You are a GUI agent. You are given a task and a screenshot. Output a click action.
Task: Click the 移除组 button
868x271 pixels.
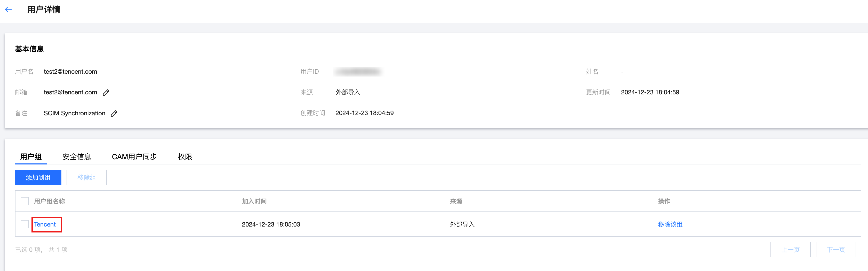[x=87, y=177]
